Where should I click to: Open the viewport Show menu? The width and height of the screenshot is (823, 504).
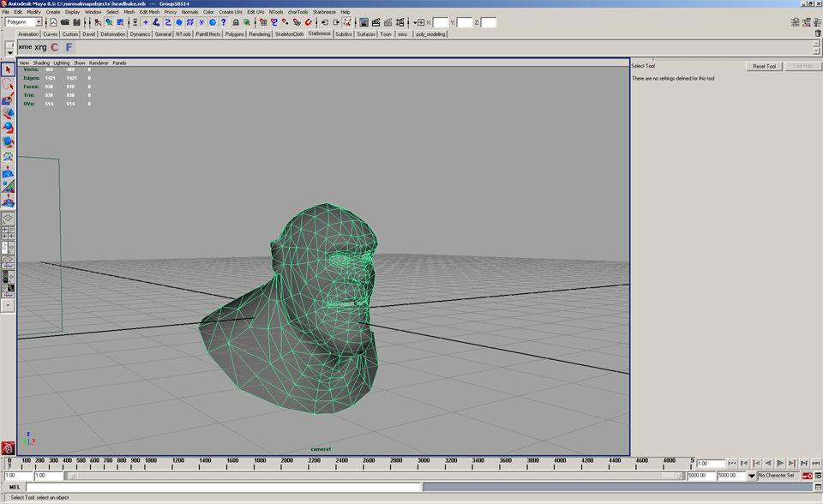(x=79, y=63)
